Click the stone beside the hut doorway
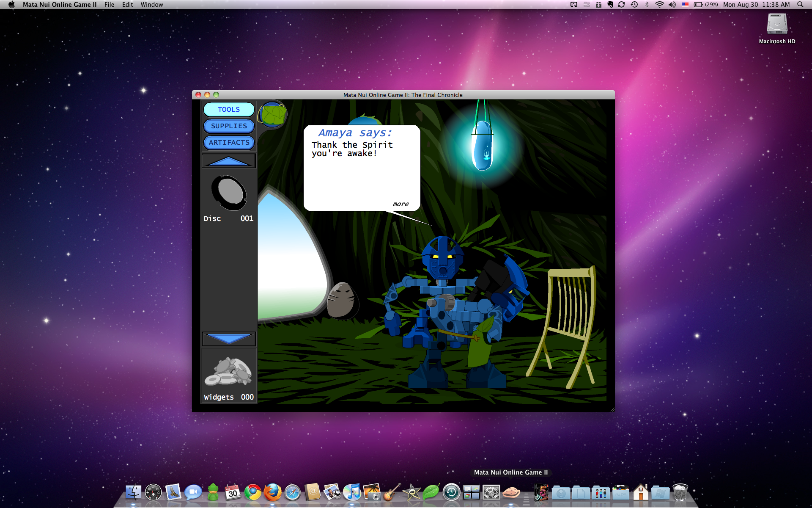Viewport: 812px width, 508px height. click(343, 301)
